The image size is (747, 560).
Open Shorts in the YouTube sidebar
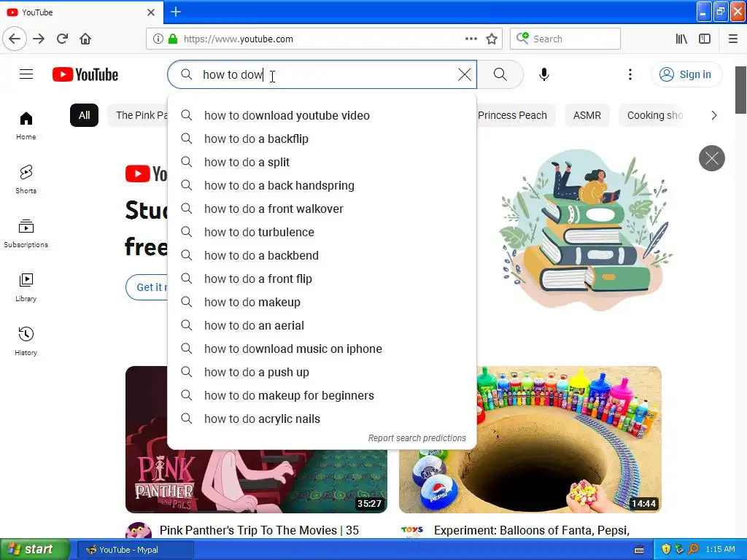(x=26, y=179)
